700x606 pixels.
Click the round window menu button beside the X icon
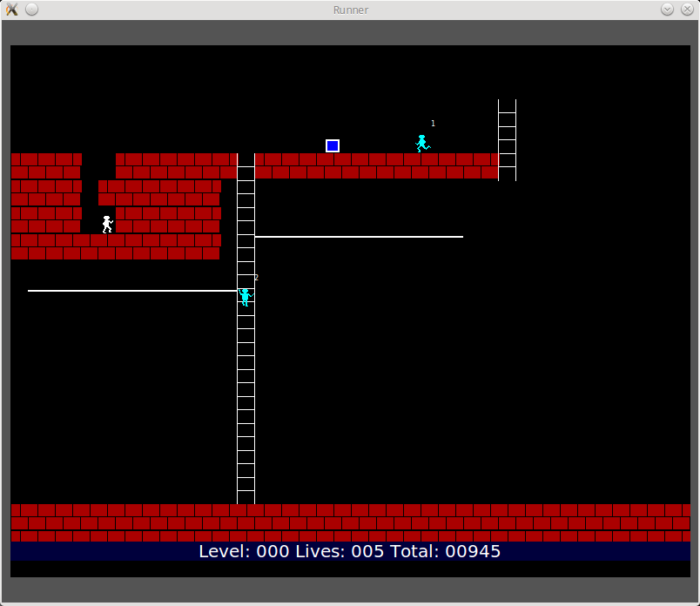click(31, 10)
